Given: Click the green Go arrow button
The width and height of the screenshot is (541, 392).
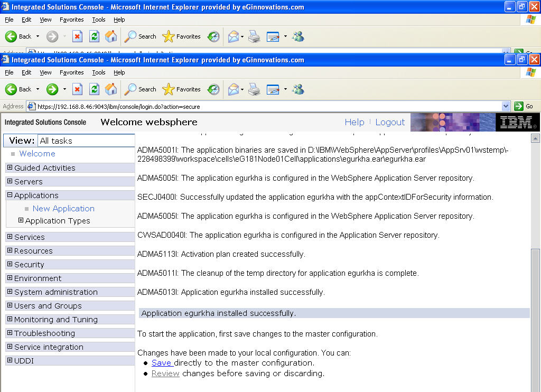Looking at the screenshot, I should (x=519, y=106).
